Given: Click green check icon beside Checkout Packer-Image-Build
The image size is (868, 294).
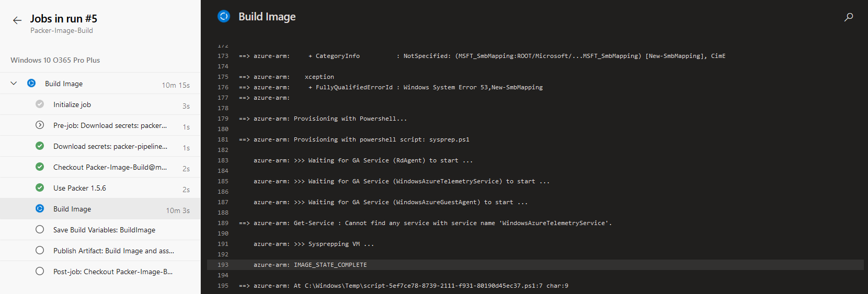Looking at the screenshot, I should coord(40,167).
